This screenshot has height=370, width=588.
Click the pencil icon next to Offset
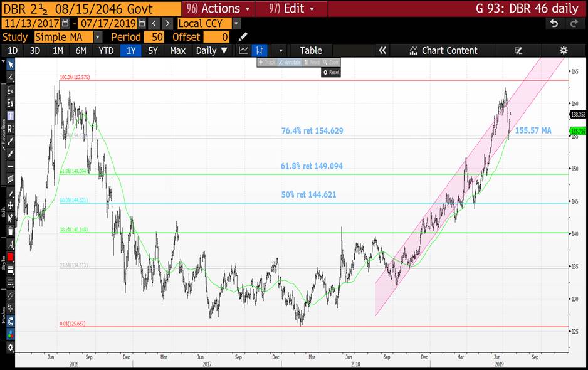(x=243, y=37)
